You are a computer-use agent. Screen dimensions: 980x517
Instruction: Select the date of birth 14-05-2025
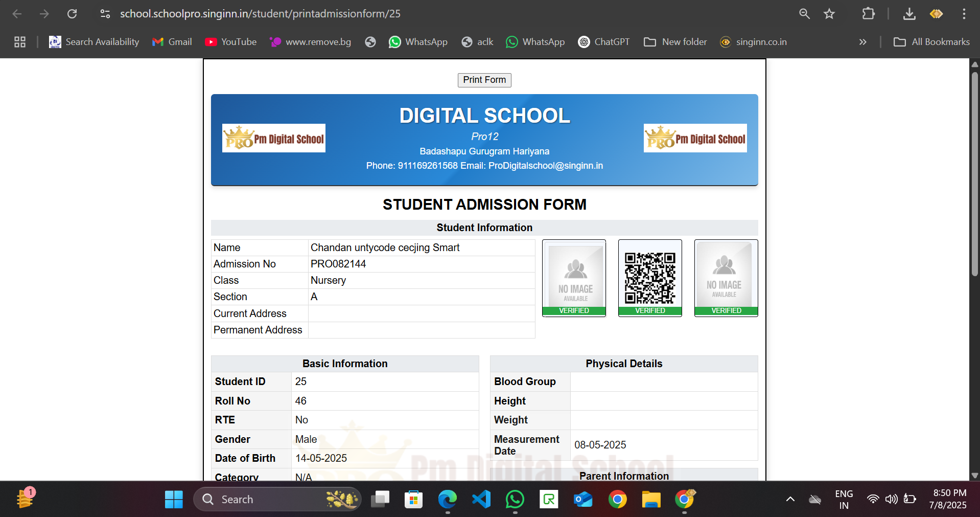point(321,458)
